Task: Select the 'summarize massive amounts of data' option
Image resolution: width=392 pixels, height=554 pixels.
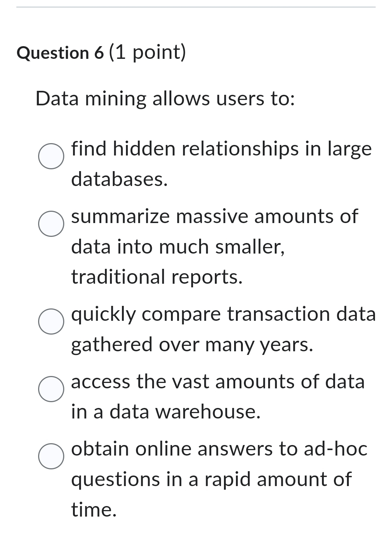Action: click(50, 223)
